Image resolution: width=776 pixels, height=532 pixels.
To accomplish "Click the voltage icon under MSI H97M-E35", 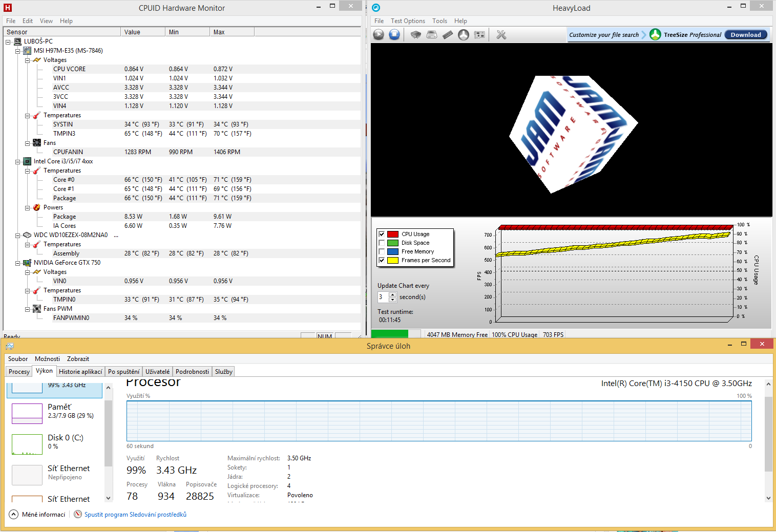I will (x=37, y=60).
